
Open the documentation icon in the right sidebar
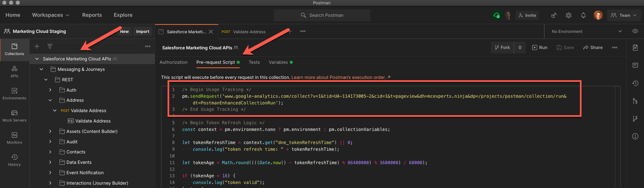pos(635,48)
